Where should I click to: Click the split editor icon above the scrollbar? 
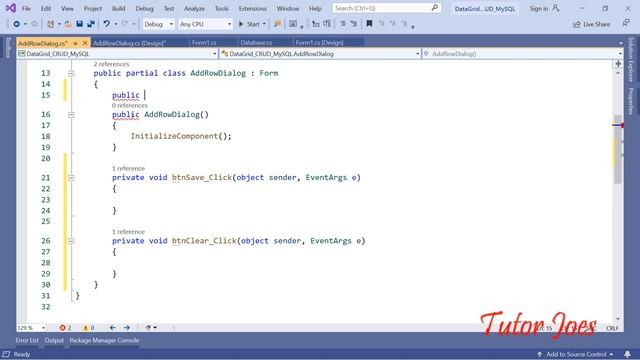[618, 64]
